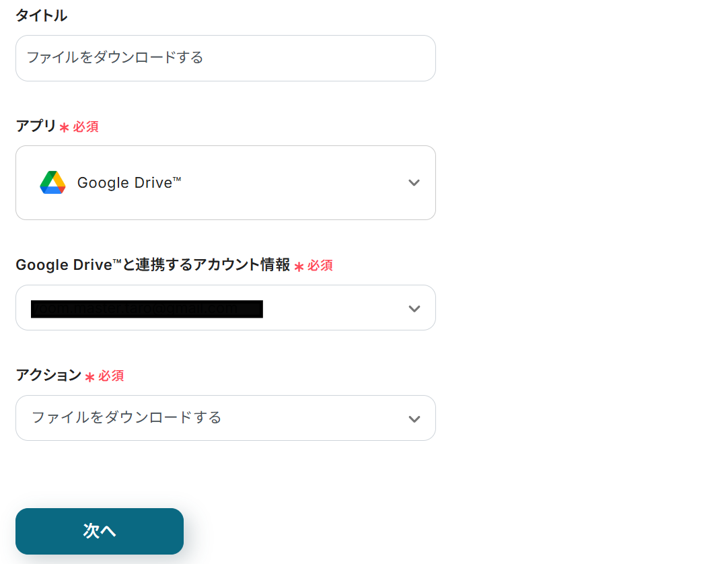Expand the アプリ dropdown chevron
Image resolution: width=728 pixels, height=564 pixels.
[414, 182]
